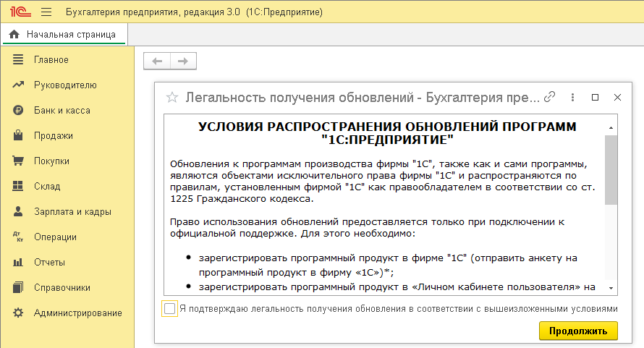
Task: Click the license text scrollbar thumb
Action: tap(611, 170)
